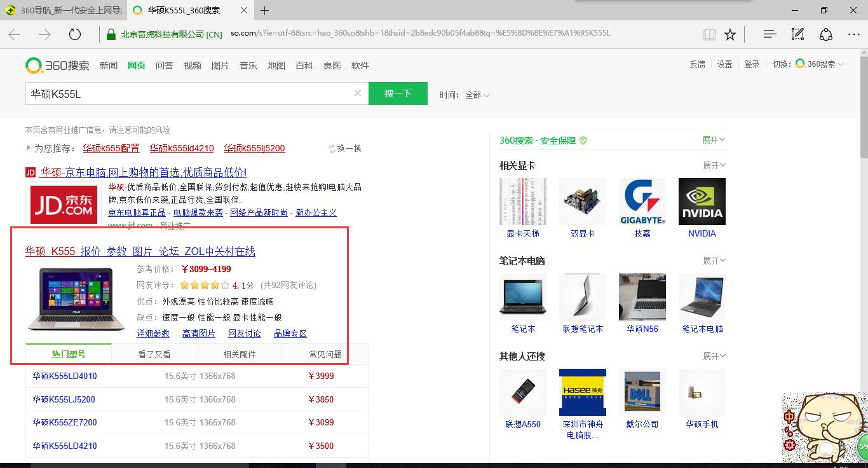Viewport: 868px width, 468px height.
Task: Add page to favorites star
Action: tap(730, 34)
